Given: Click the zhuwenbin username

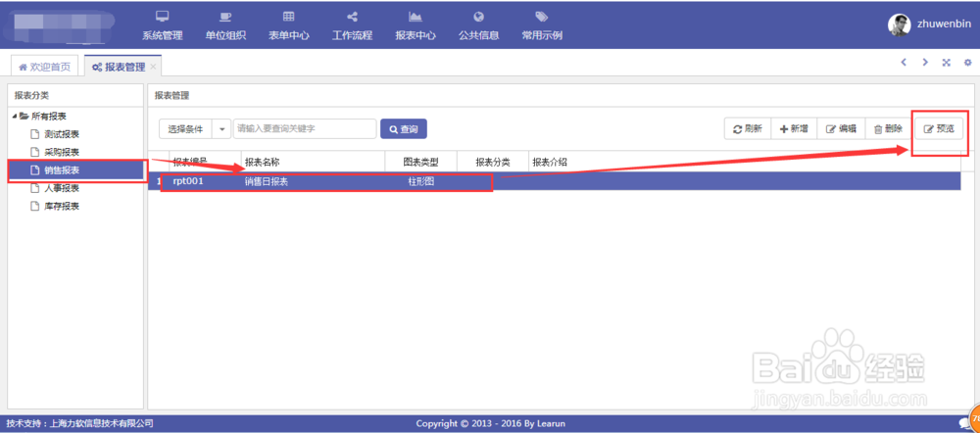Looking at the screenshot, I should [x=944, y=24].
